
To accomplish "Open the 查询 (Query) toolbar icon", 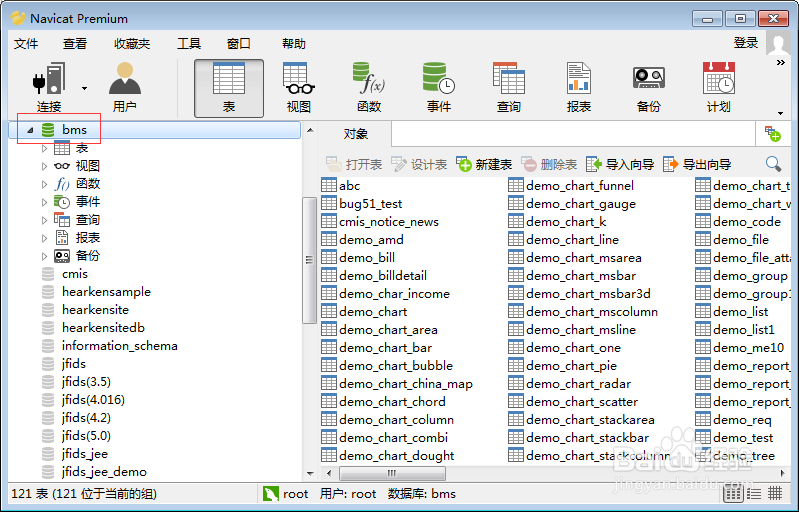I will point(509,88).
